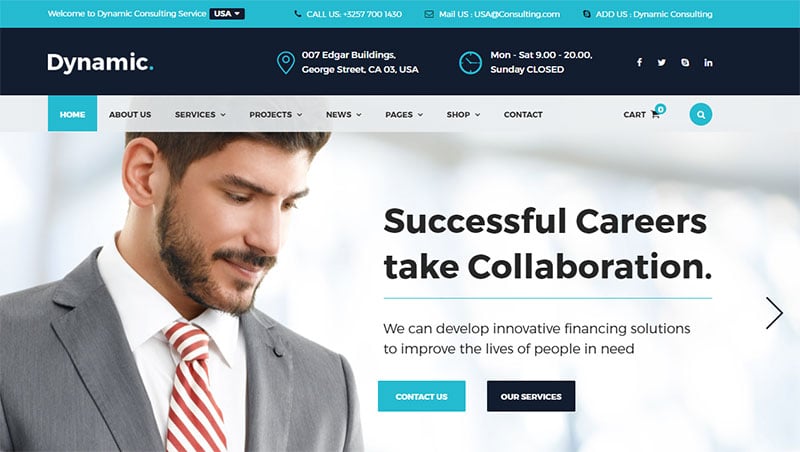
Task: Open the Twitter social icon
Action: [x=662, y=62]
